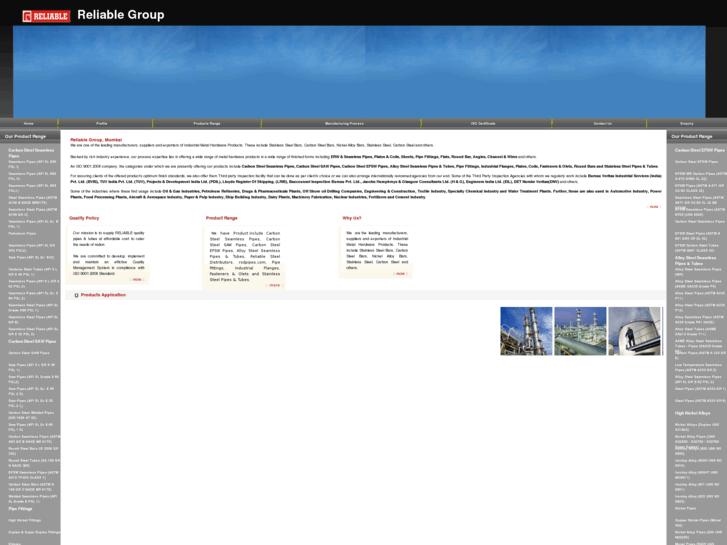Viewport: 727px width, 545px height.
Task: Open the Products Application heading
Action: 103,295
